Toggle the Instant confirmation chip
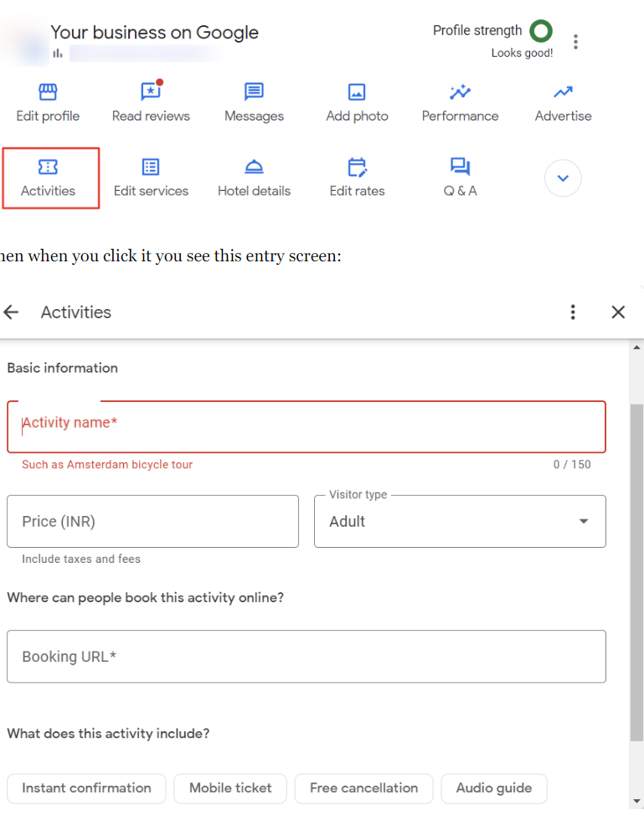The image size is (644, 815). [x=86, y=788]
